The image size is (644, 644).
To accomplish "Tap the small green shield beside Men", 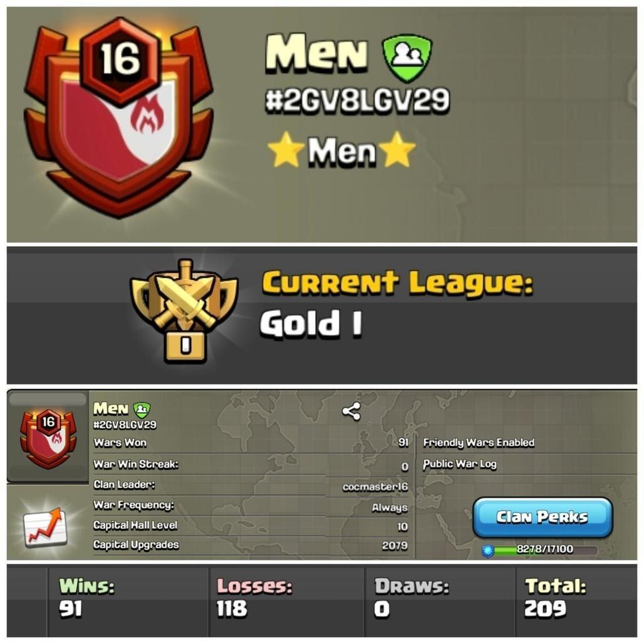I will 142,410.
